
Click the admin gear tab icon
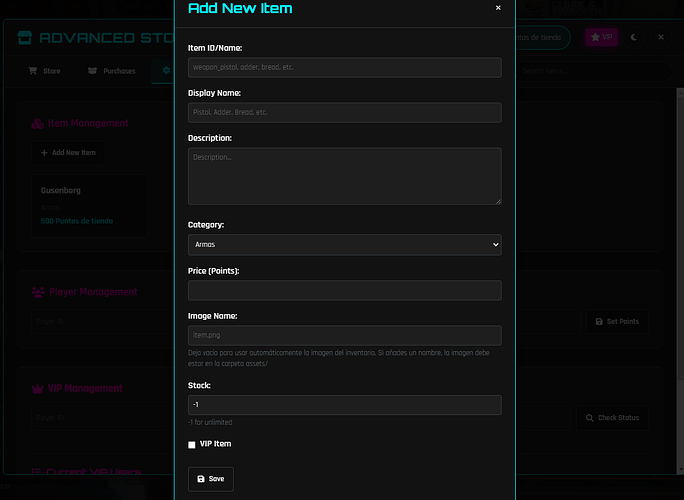click(166, 70)
